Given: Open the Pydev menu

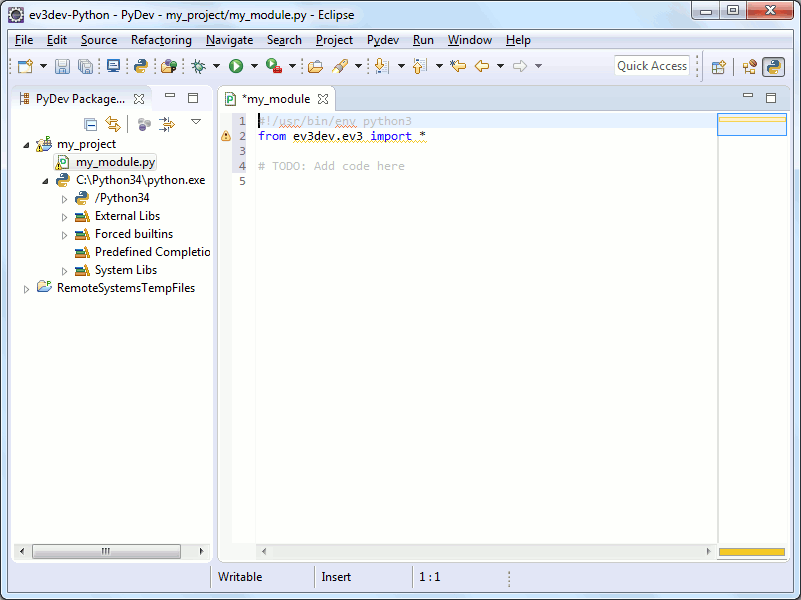Looking at the screenshot, I should 383,40.
